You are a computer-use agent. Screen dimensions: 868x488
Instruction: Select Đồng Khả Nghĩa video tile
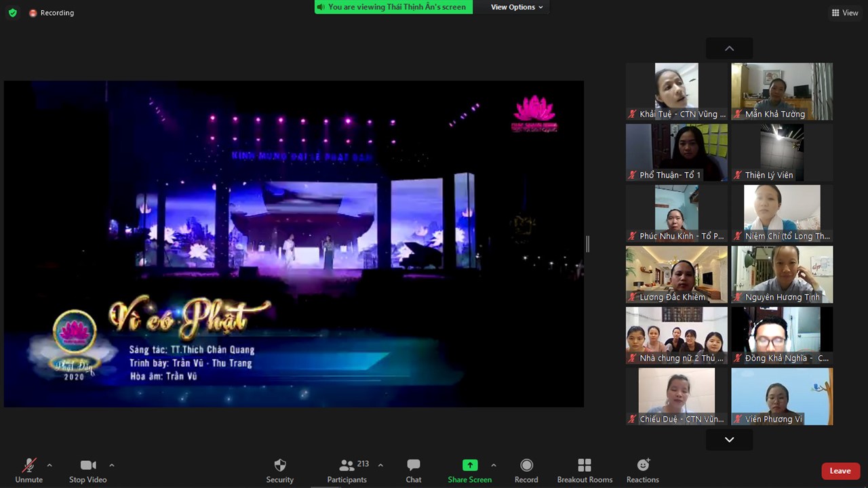(782, 335)
